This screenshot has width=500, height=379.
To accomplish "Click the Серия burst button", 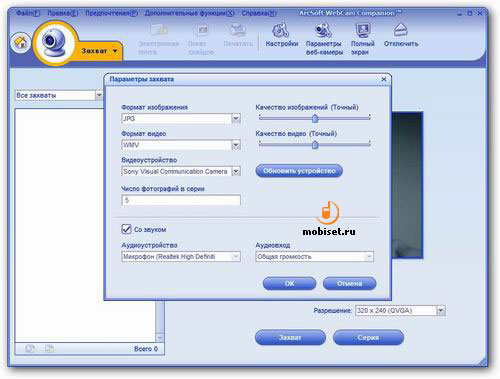I will [368, 337].
